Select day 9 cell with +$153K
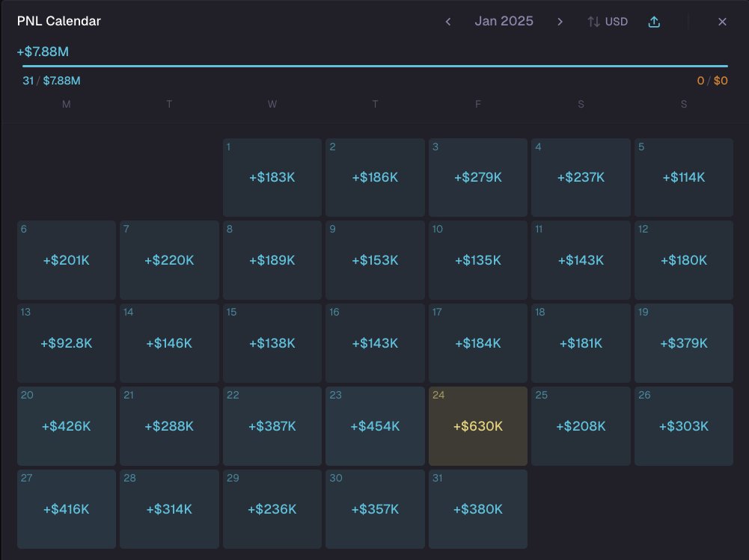 [375, 260]
